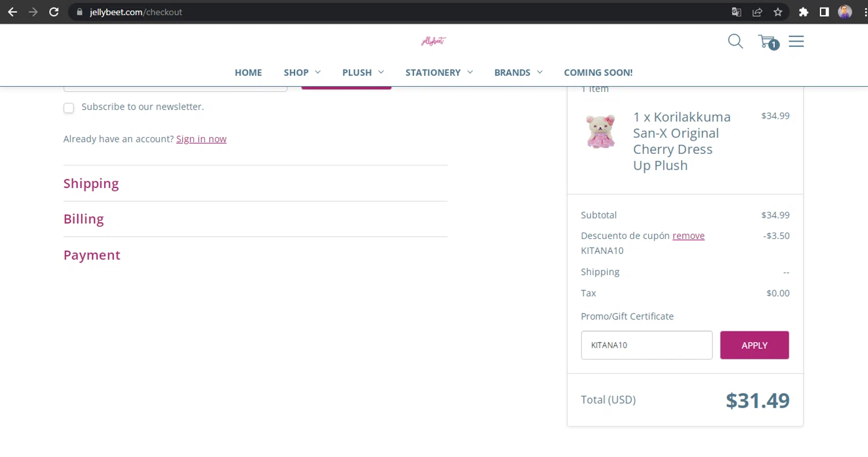Remove the KITANA10 coupon via remove link

coord(689,235)
